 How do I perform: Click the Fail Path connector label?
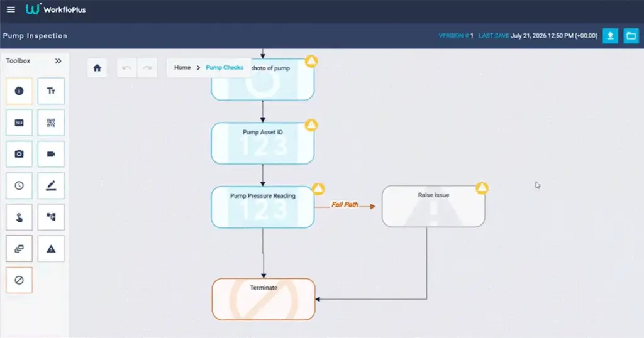(x=345, y=204)
